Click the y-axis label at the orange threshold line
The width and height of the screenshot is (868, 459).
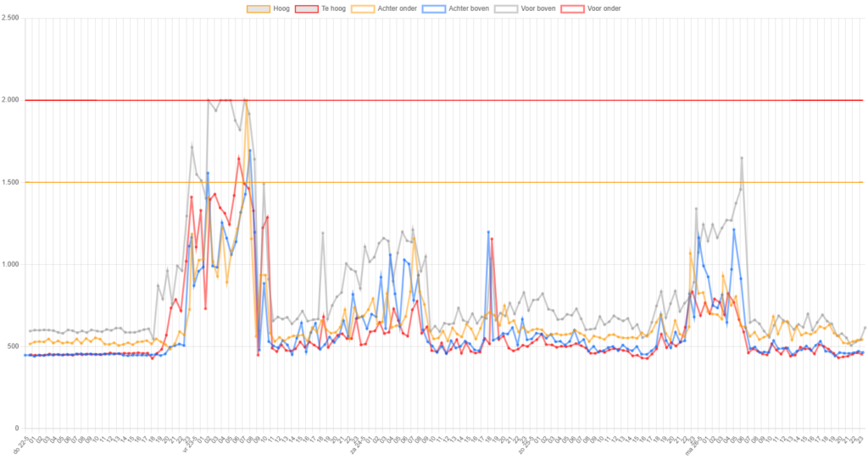12,182
